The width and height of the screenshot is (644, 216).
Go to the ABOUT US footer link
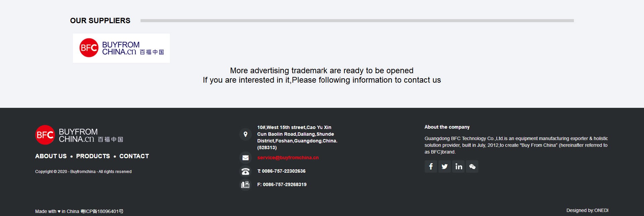tap(51, 156)
